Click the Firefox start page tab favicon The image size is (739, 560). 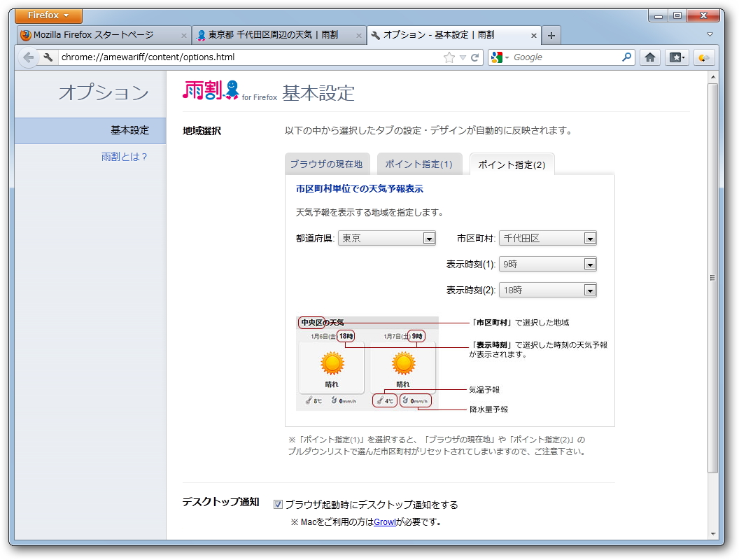26,34
